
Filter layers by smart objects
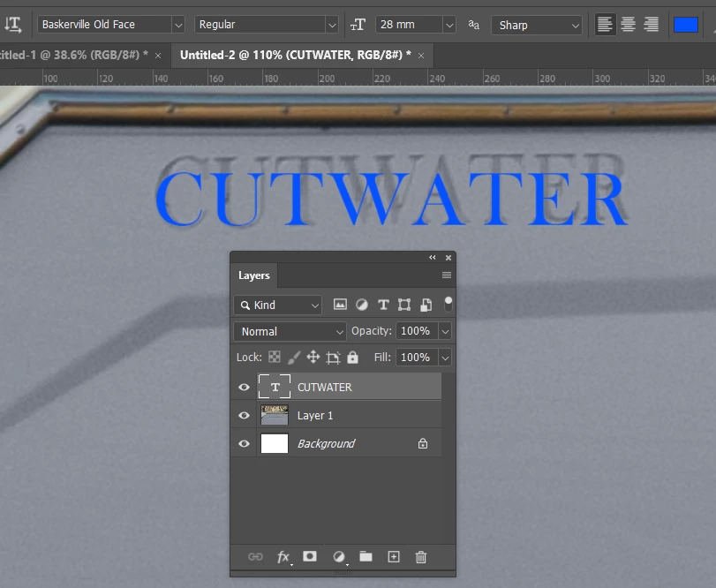point(426,305)
